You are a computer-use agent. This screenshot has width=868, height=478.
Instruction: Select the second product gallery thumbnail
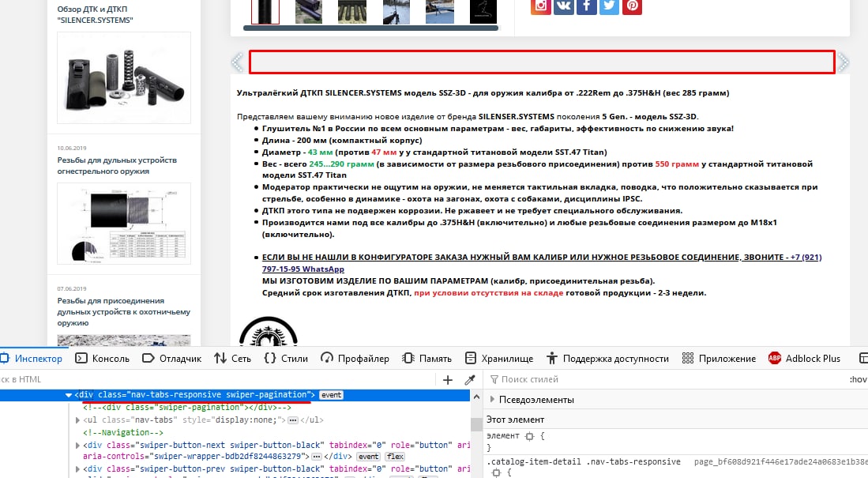309,12
